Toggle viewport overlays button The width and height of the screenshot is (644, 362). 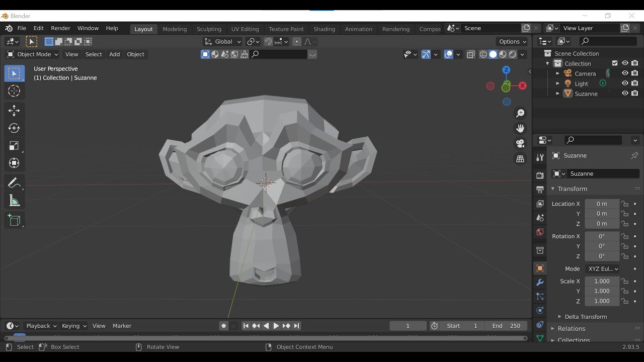449,54
